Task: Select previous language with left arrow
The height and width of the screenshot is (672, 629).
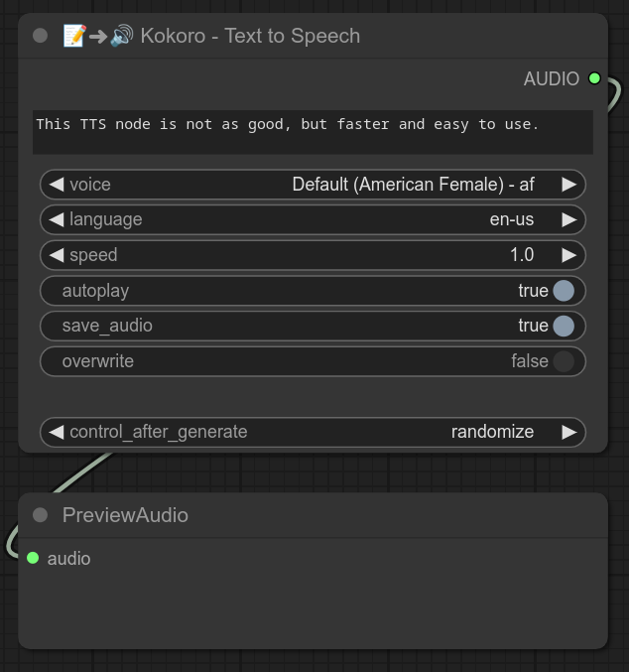Action: coord(57,219)
